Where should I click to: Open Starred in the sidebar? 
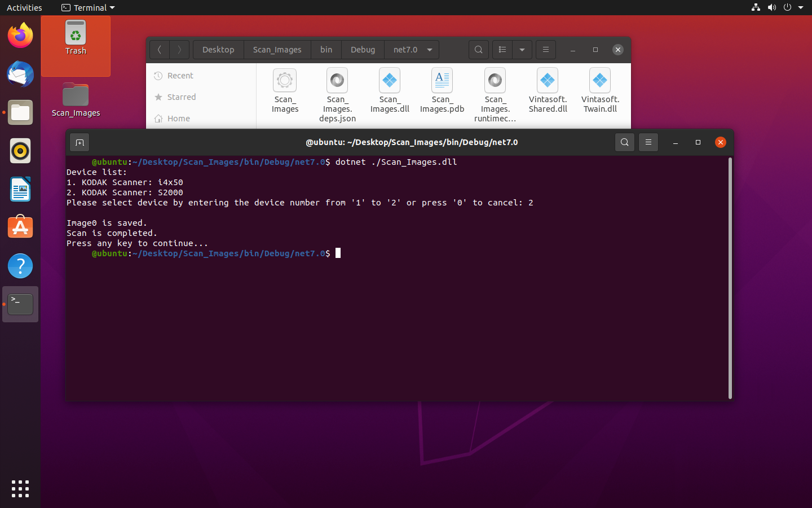(x=182, y=97)
